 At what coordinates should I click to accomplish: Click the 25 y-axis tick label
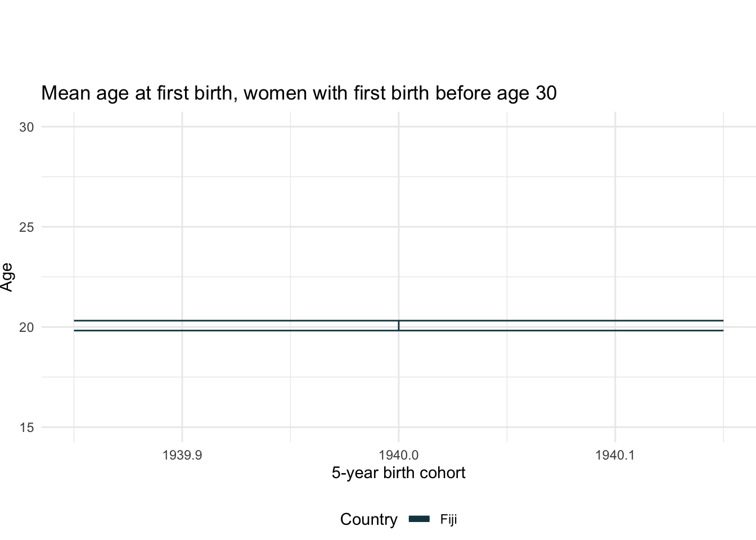[26, 227]
